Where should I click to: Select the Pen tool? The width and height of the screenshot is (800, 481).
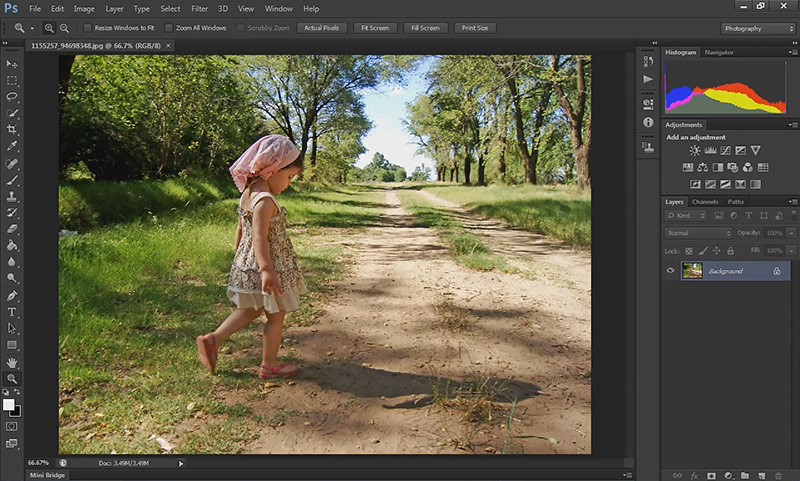[x=12, y=296]
